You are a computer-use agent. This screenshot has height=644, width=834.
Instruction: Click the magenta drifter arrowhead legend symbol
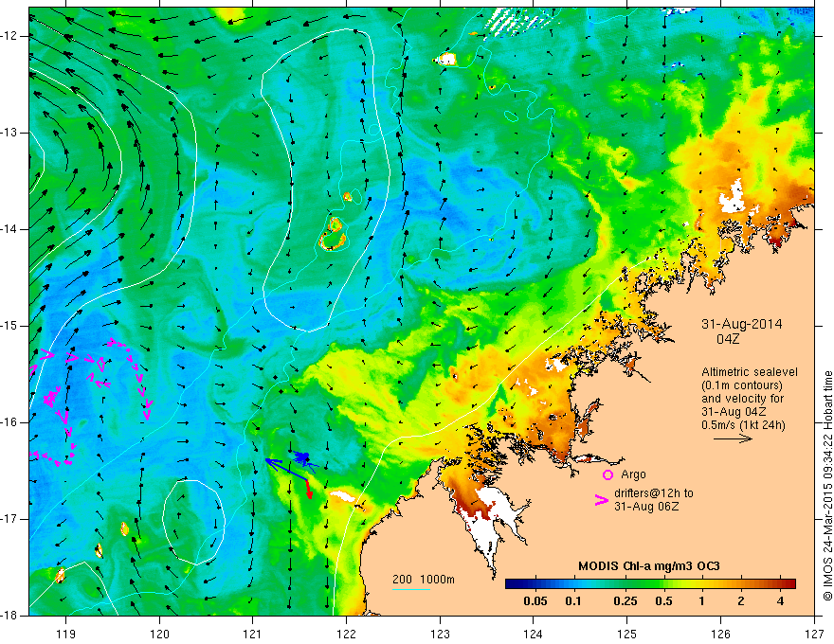(601, 499)
